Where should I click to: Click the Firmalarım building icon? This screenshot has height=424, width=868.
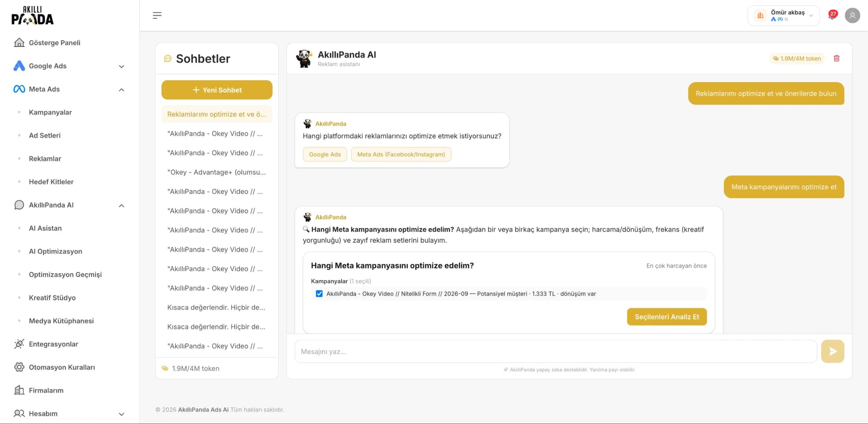[x=19, y=390]
